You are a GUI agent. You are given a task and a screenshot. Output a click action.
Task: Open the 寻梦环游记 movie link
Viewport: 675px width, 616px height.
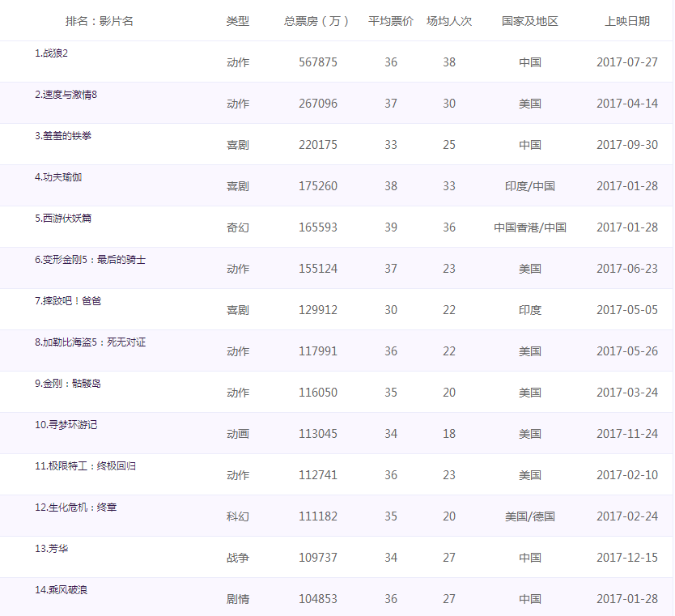click(66, 425)
